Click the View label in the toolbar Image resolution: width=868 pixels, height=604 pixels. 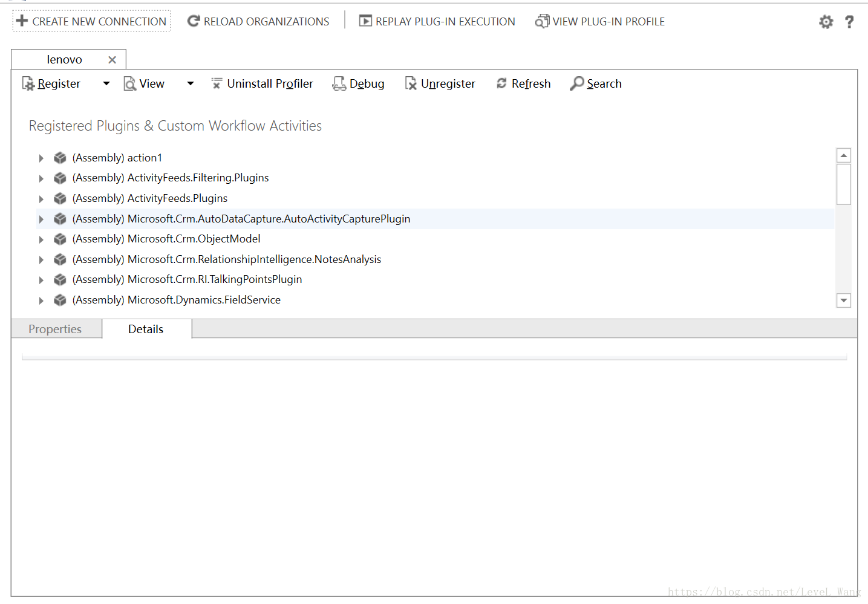pos(152,83)
